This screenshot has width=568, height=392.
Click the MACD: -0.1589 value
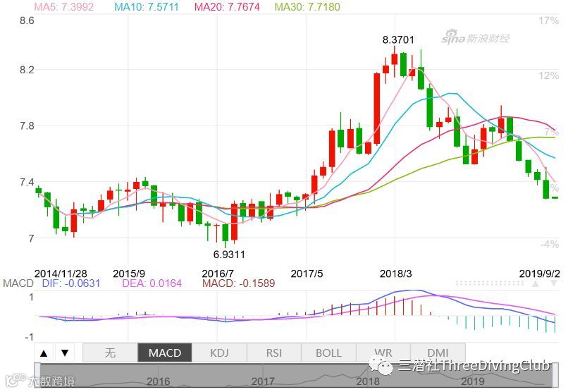pyautogui.click(x=239, y=283)
